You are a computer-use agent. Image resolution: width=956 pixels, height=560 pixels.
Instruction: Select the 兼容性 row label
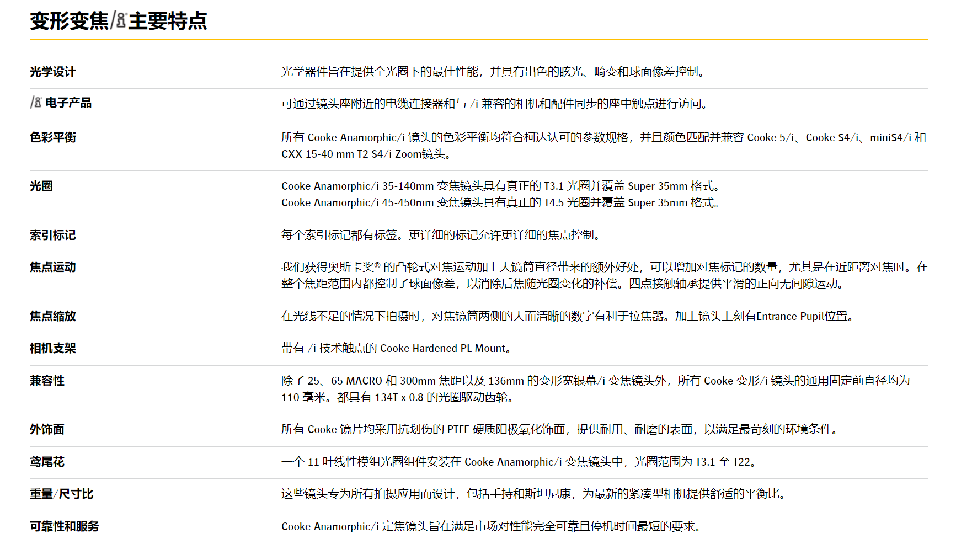(47, 381)
